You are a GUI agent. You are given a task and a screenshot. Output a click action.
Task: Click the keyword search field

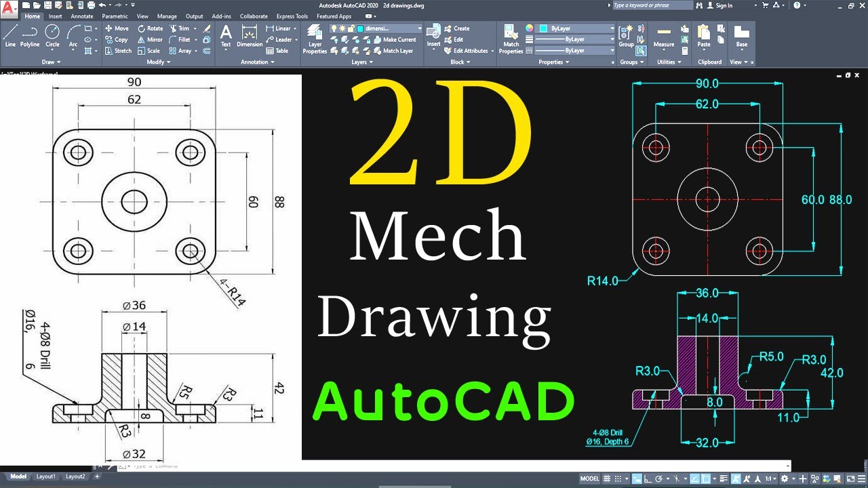point(652,5)
